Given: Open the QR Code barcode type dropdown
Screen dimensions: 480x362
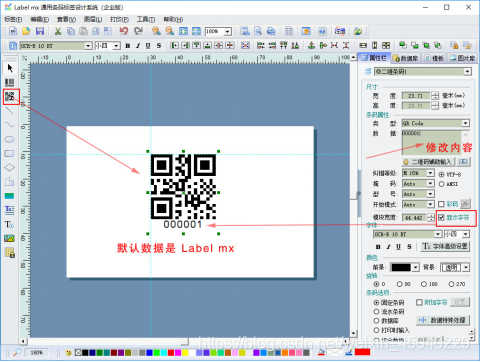Looking at the screenshot, I should pos(466,123).
